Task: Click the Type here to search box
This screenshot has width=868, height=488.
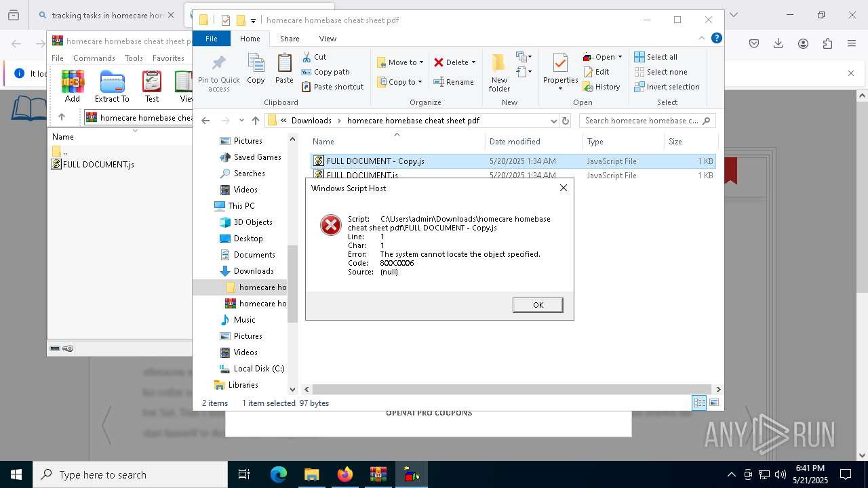Action: pyautogui.click(x=130, y=474)
